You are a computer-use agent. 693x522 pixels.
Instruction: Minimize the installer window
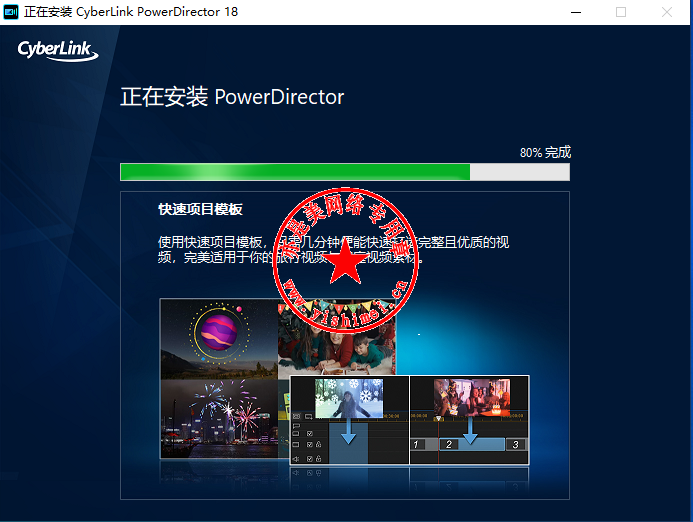[x=576, y=12]
